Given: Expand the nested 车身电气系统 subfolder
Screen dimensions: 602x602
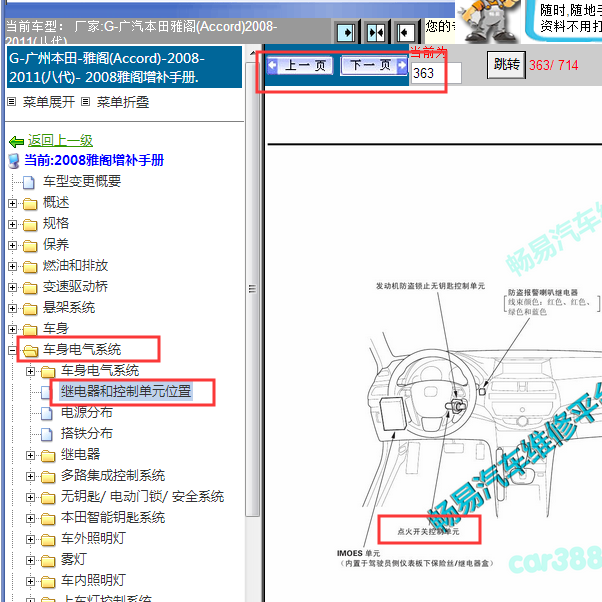Looking at the screenshot, I should coord(30,371).
